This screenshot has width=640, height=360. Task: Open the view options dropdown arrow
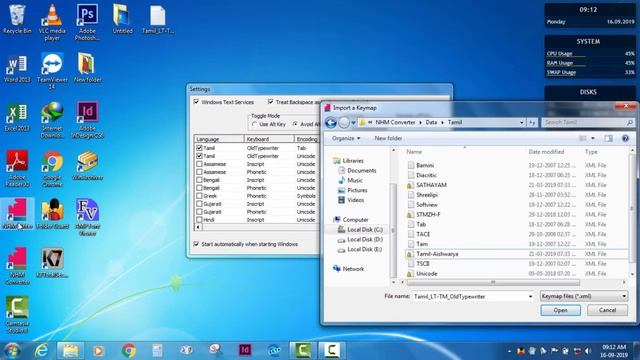coord(593,138)
